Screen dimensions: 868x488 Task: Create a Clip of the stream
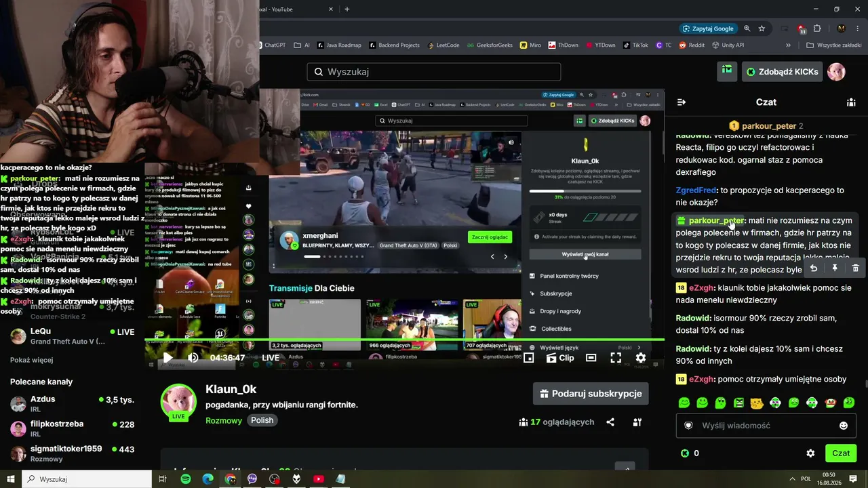tap(560, 358)
